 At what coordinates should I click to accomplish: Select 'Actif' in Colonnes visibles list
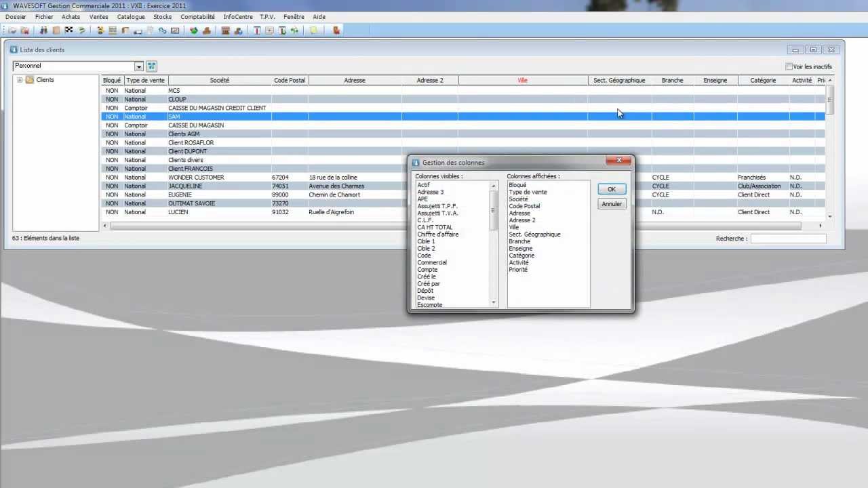(423, 185)
